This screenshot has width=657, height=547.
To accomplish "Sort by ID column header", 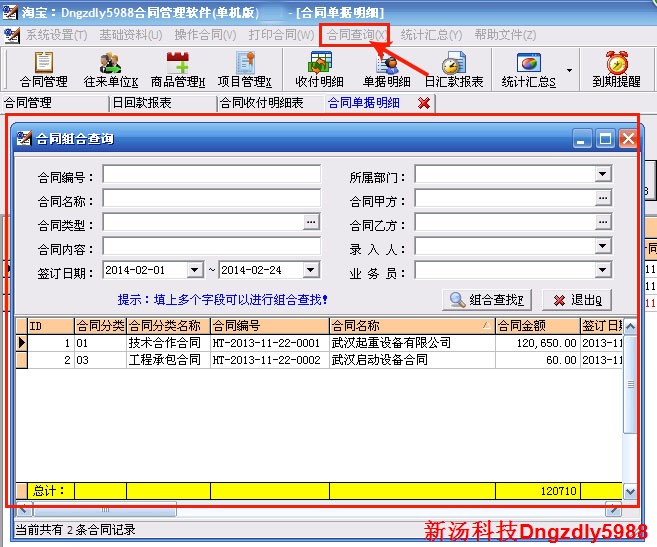I will [x=51, y=326].
